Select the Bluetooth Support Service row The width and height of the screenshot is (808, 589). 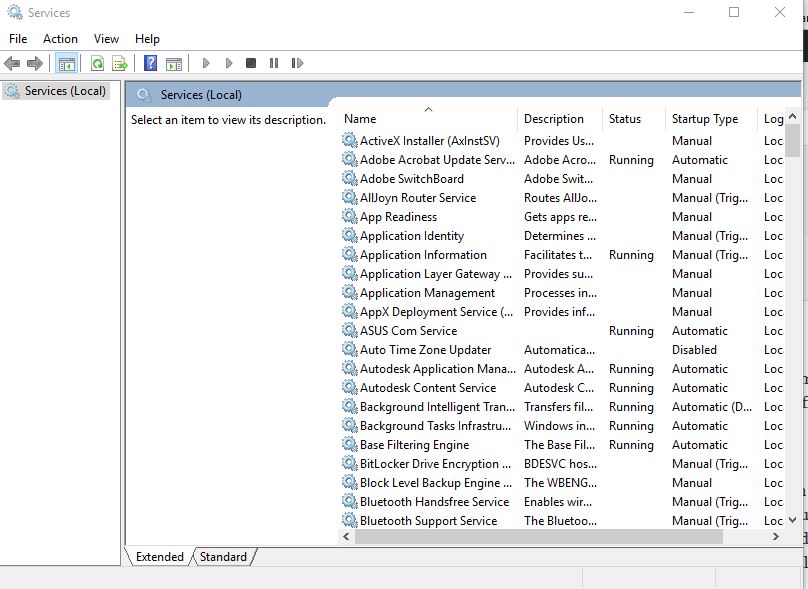click(x=428, y=521)
